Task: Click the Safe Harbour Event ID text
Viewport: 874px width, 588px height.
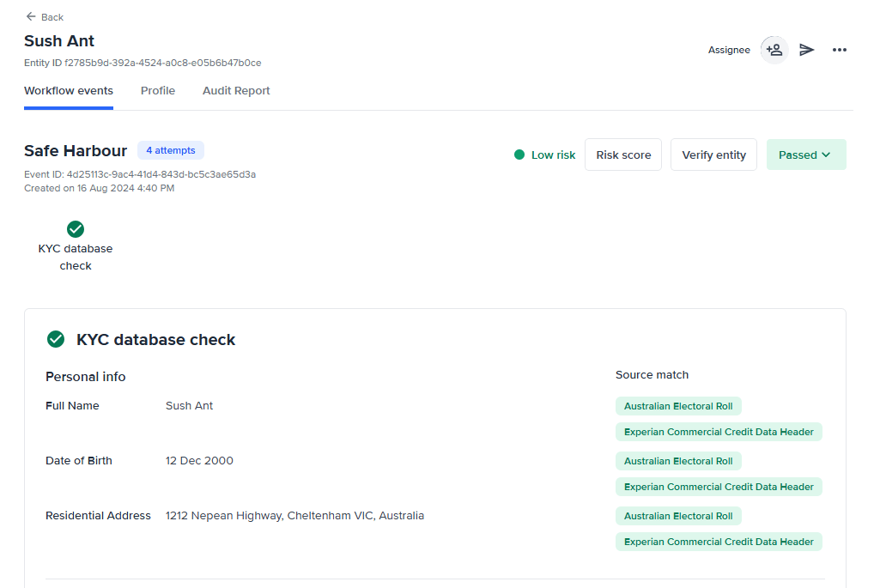Action: pyautogui.click(x=140, y=174)
